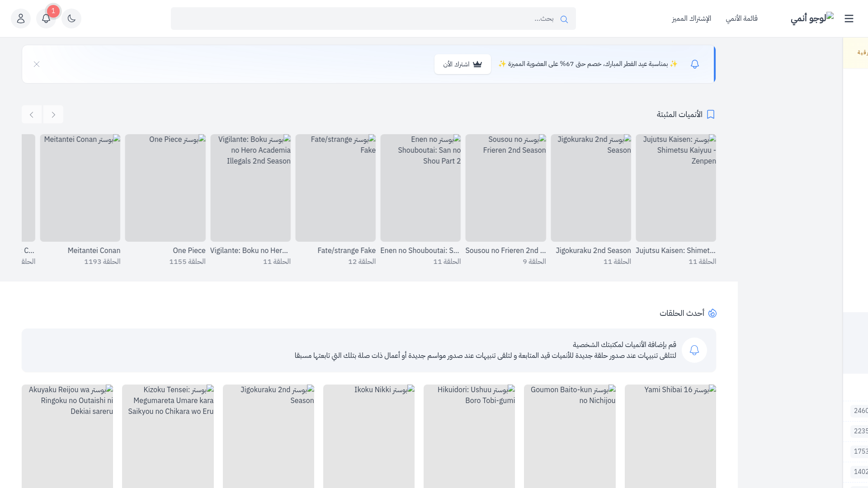The width and height of the screenshot is (868, 488).
Task: Open Meitantei Conan poster
Action: 80,188
